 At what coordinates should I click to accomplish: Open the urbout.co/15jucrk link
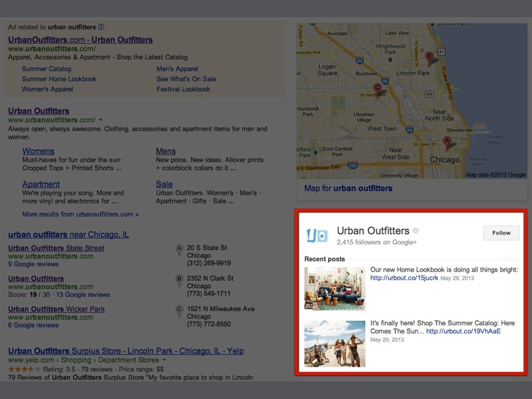(x=404, y=278)
